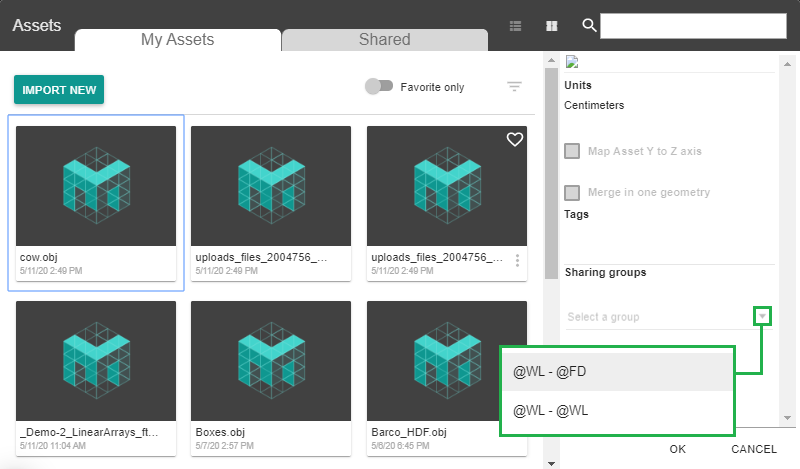800x469 pixels.
Task: Open the filter sort icon
Action: point(515,87)
